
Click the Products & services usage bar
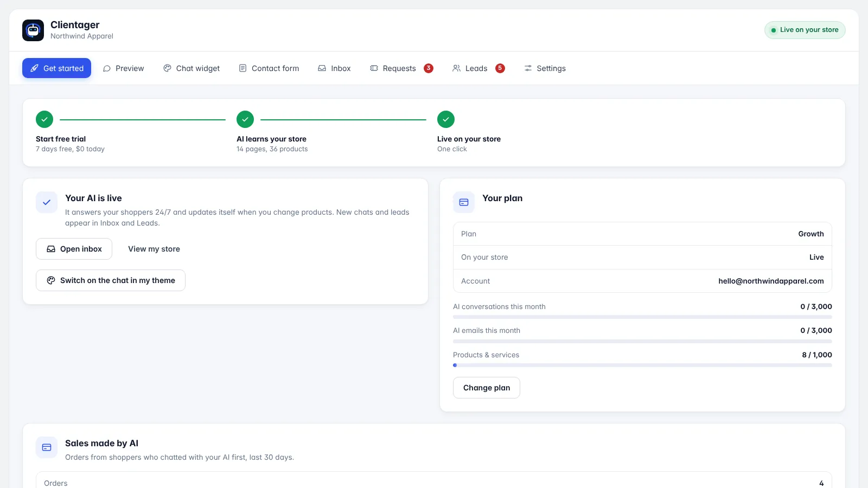[642, 365]
